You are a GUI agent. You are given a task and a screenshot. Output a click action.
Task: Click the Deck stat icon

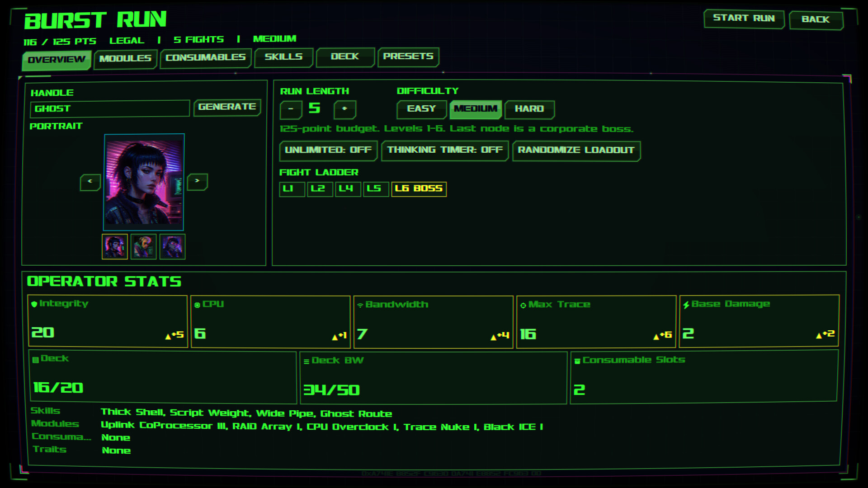(x=35, y=360)
